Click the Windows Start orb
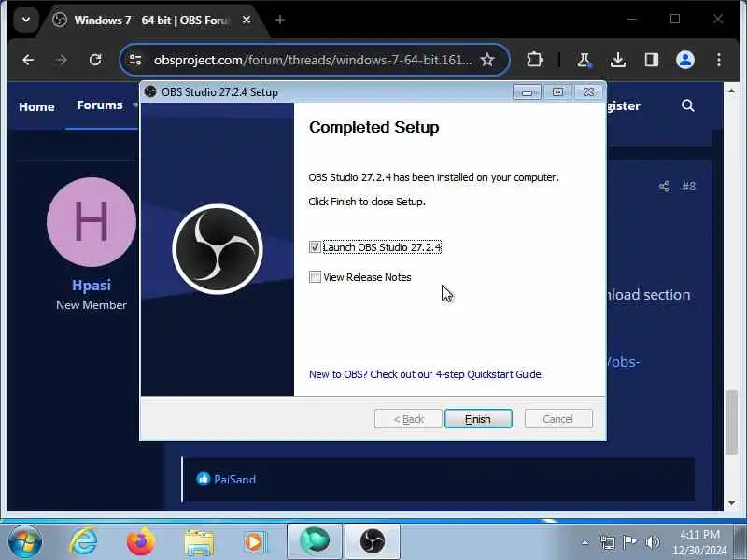The width and height of the screenshot is (747, 560). click(x=25, y=542)
